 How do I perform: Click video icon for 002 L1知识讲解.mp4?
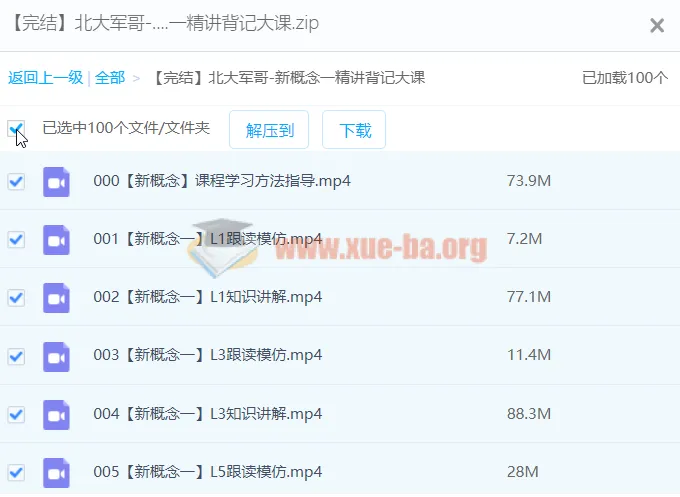coord(56,297)
